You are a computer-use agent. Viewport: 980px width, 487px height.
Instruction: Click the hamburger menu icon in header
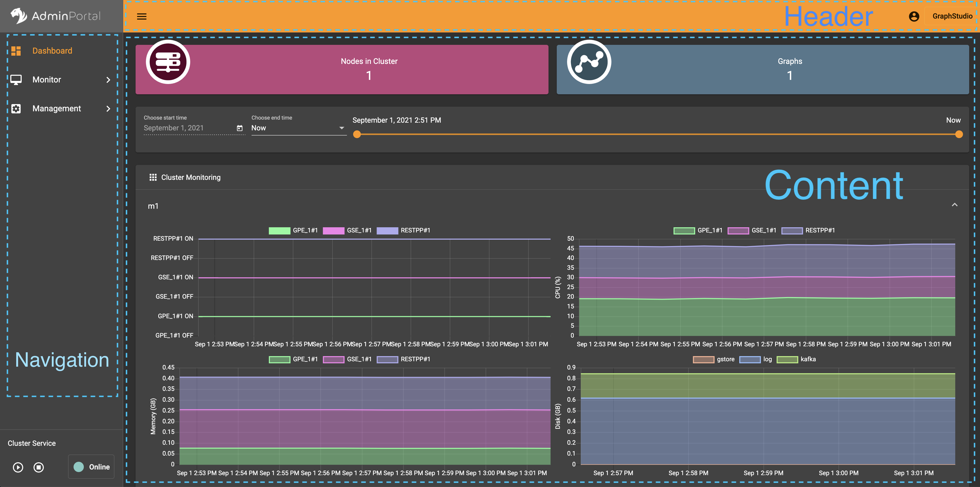pos(142,16)
